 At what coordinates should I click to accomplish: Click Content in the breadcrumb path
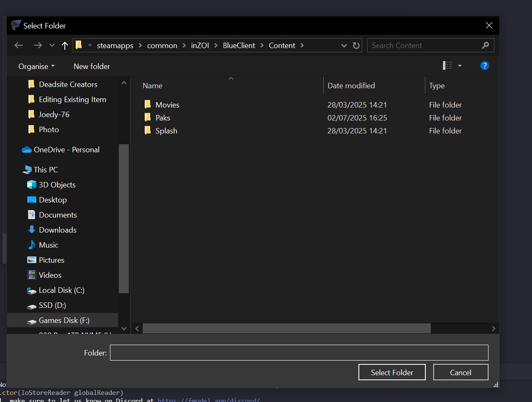point(282,45)
